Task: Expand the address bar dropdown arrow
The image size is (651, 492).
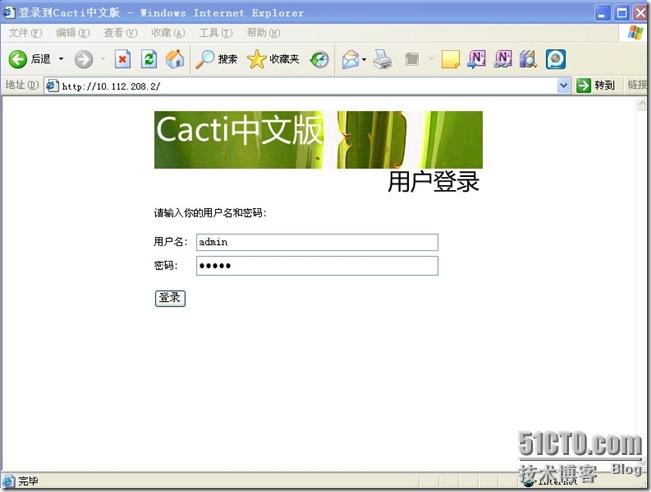Action: click(x=563, y=86)
